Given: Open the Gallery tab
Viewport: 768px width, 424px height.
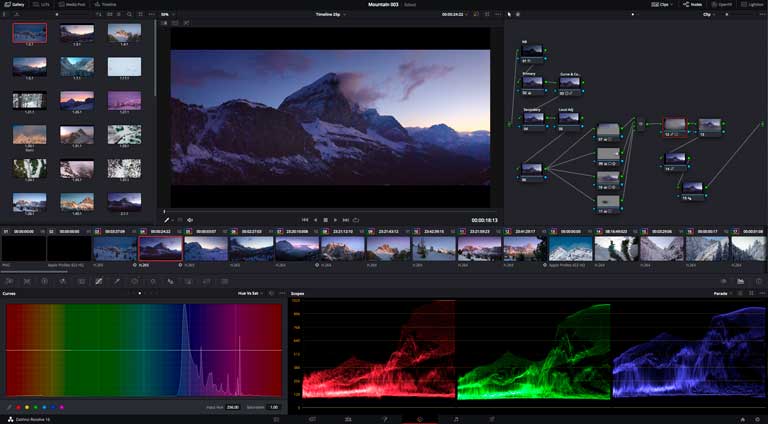Looking at the screenshot, I should 15,4.
